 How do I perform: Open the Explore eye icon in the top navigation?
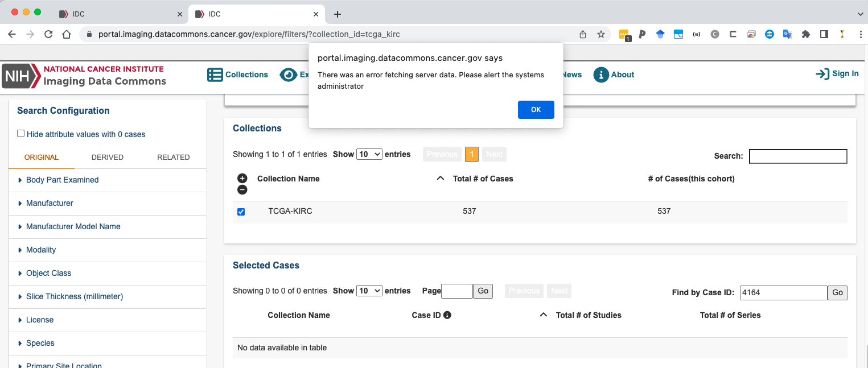[x=289, y=75]
